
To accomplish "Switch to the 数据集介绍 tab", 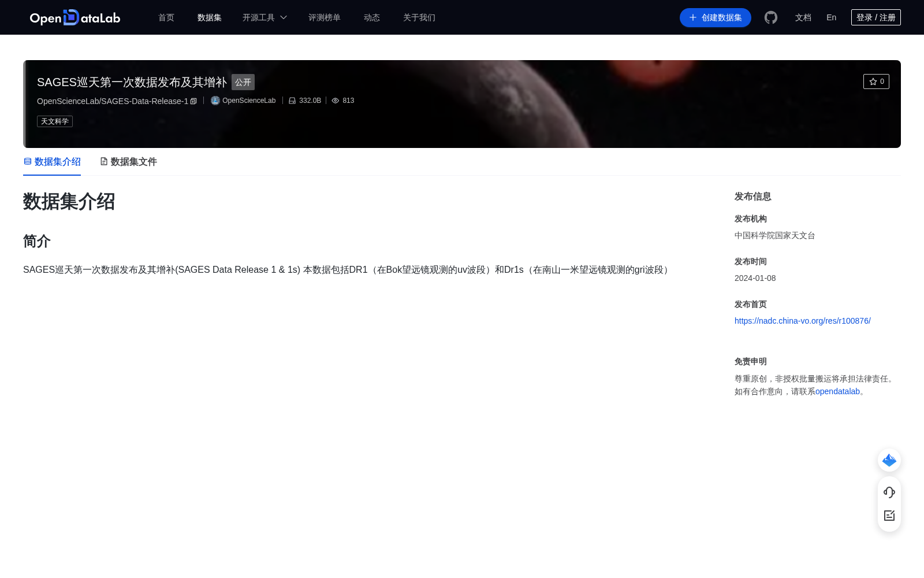I will point(52,162).
